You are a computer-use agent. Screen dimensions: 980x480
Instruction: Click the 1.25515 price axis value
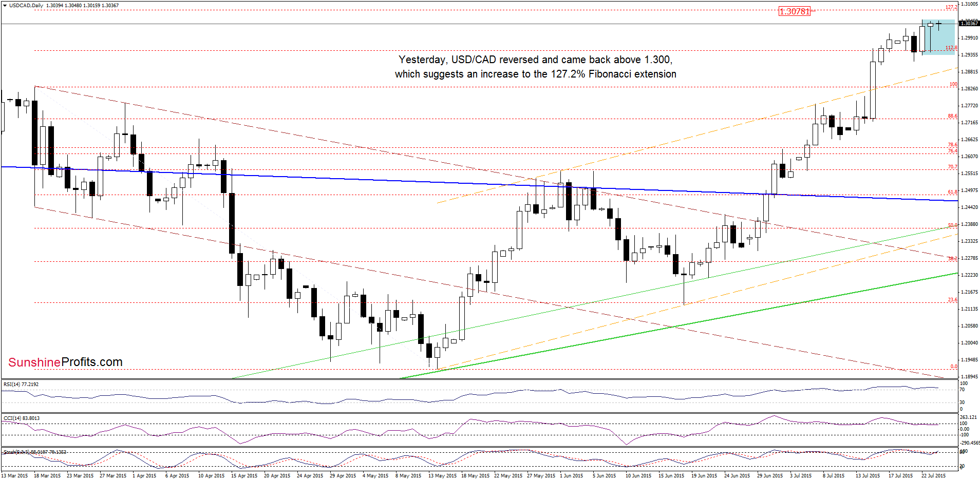coord(969,174)
